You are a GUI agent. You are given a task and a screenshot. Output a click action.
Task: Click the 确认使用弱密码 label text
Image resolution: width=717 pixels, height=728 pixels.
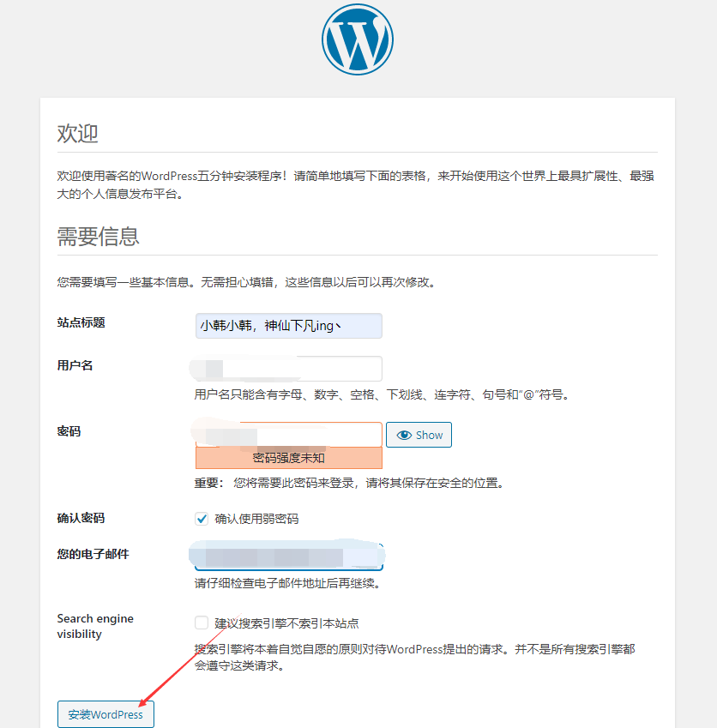click(256, 519)
